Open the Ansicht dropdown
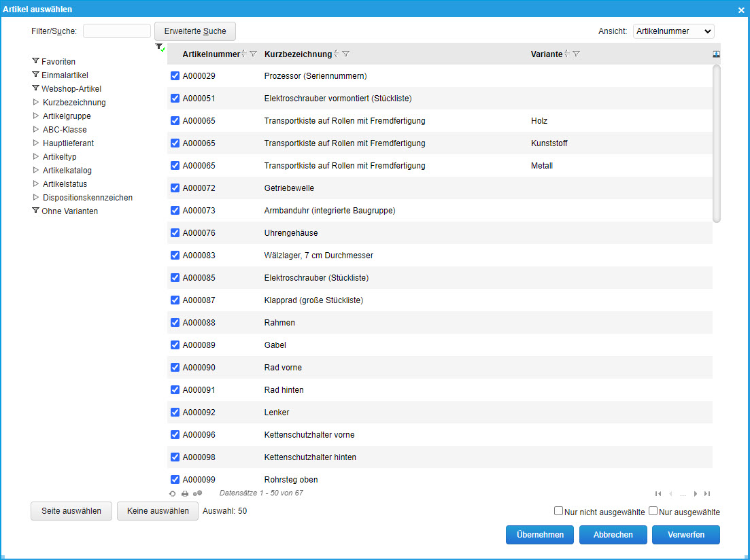The width and height of the screenshot is (750, 560). tap(673, 31)
